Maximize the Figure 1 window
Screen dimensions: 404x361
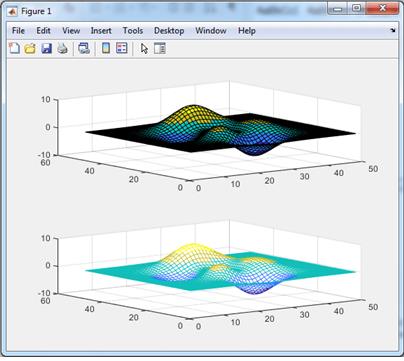point(356,9)
